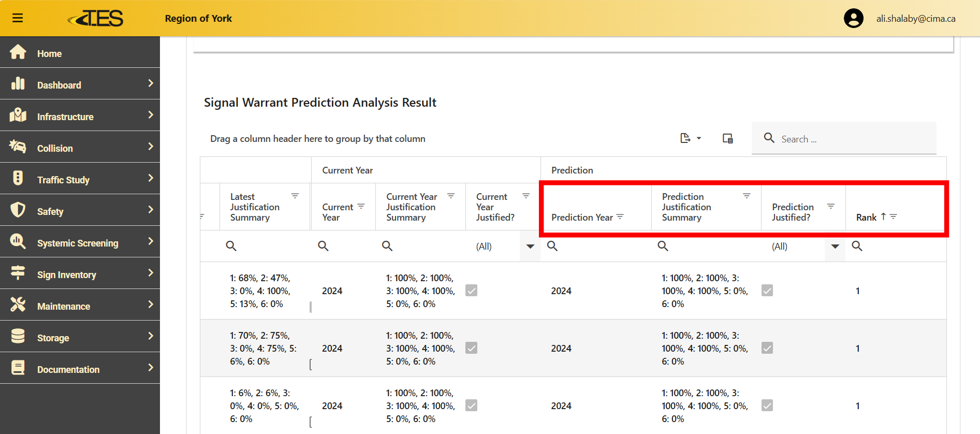
Task: Open Prediction Justified (All) filter dropdown
Action: [x=835, y=247]
